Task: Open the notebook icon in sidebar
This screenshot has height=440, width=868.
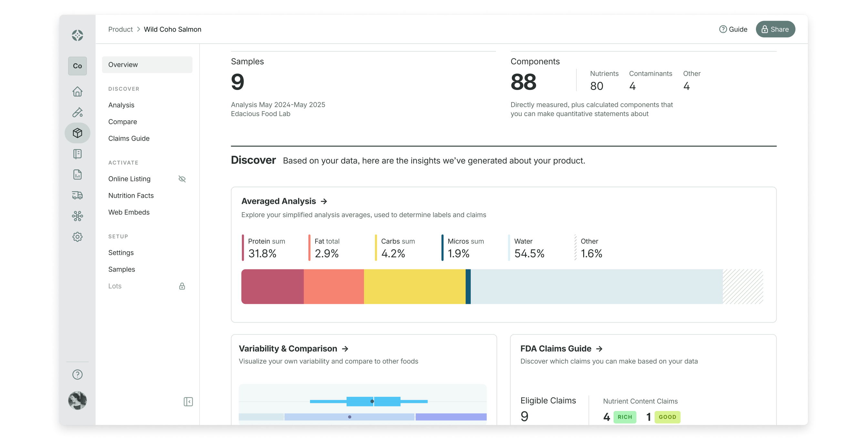Action: [77, 154]
